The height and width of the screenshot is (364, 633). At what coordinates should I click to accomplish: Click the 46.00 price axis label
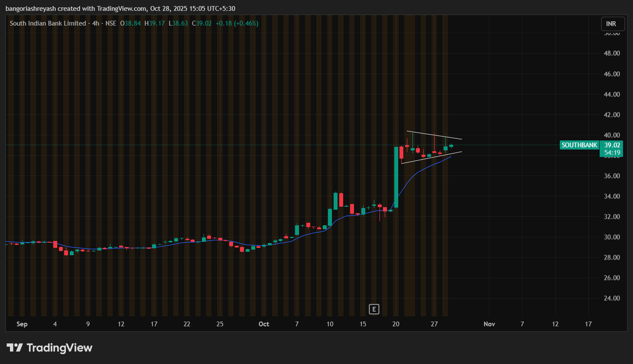tap(612, 74)
